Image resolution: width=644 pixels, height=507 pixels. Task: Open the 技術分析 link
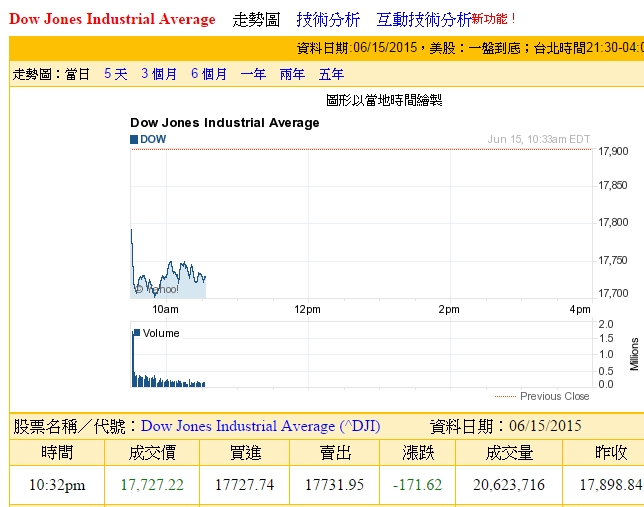click(x=328, y=19)
